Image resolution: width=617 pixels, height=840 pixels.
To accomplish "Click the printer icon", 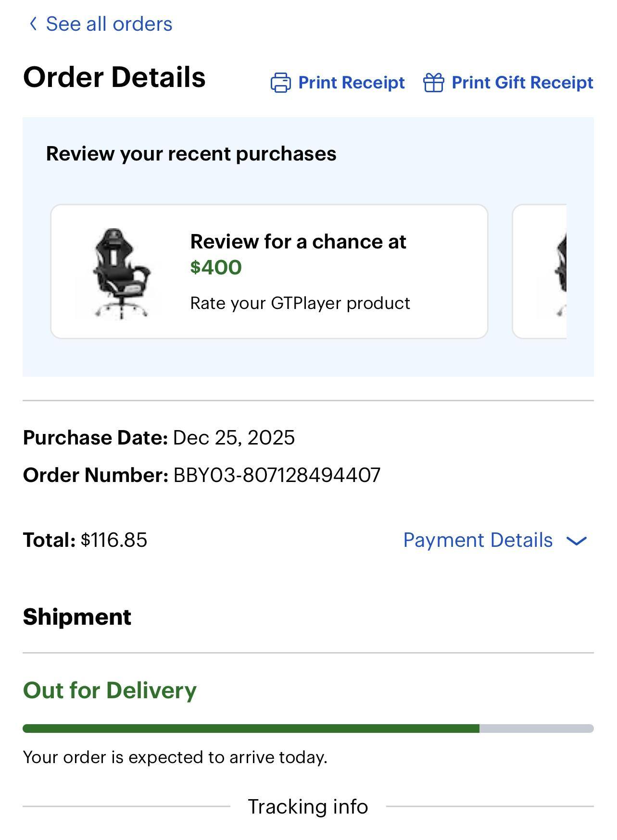I will (280, 83).
